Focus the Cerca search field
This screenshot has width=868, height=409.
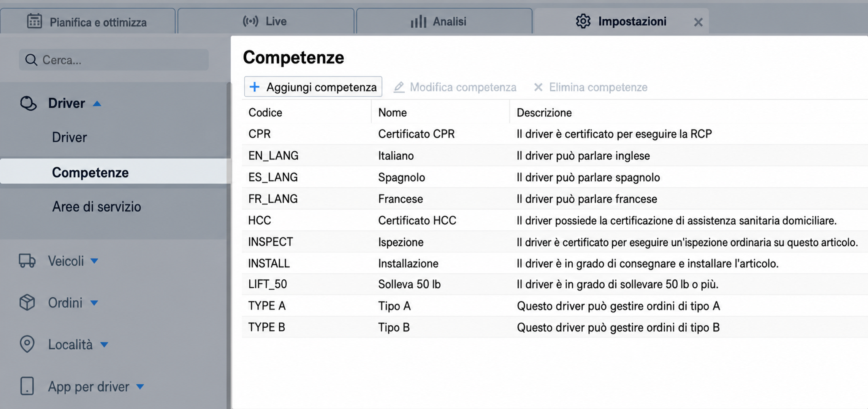(x=114, y=60)
